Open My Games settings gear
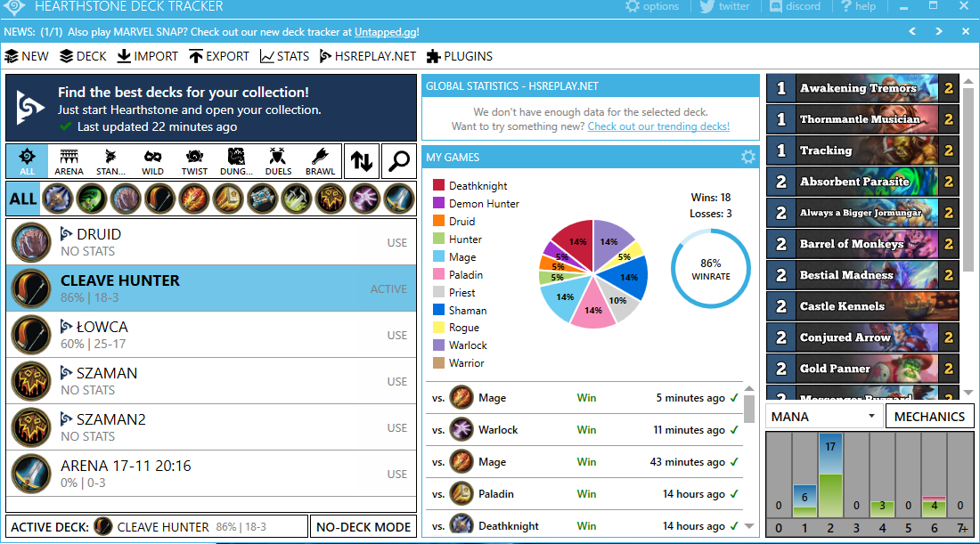 pyautogui.click(x=748, y=157)
